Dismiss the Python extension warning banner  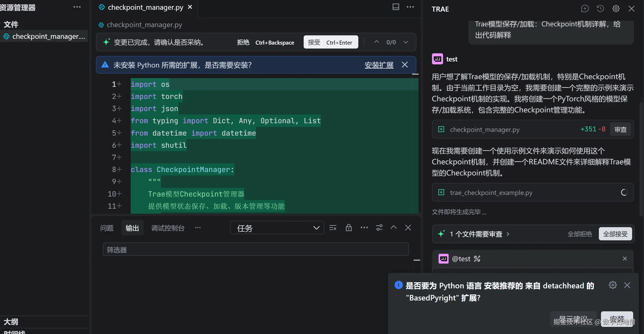(405, 65)
